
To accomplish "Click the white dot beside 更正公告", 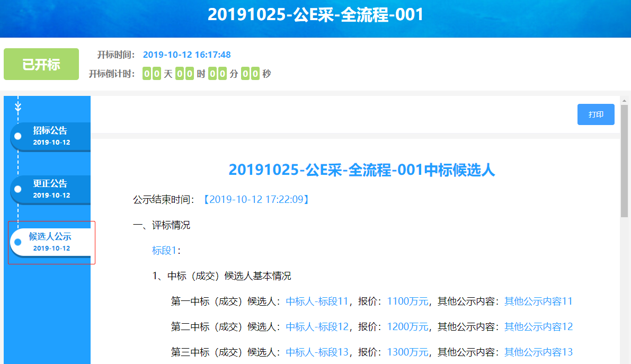I will [x=18, y=189].
